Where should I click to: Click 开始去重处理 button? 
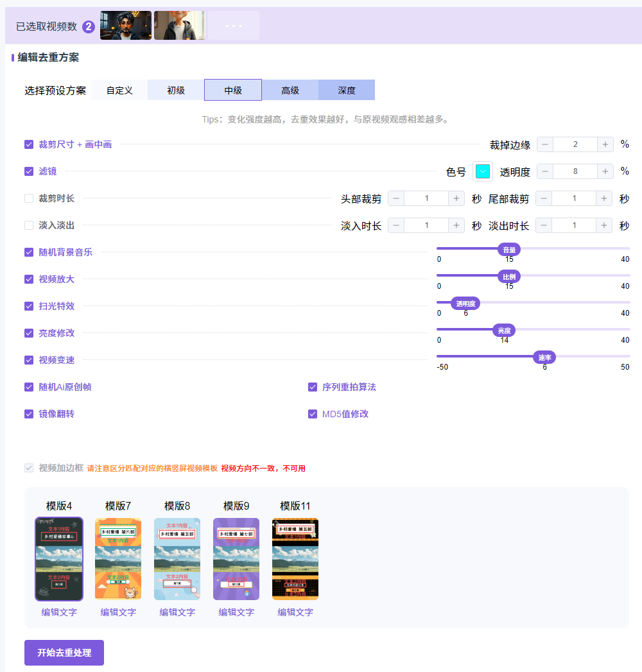64,653
